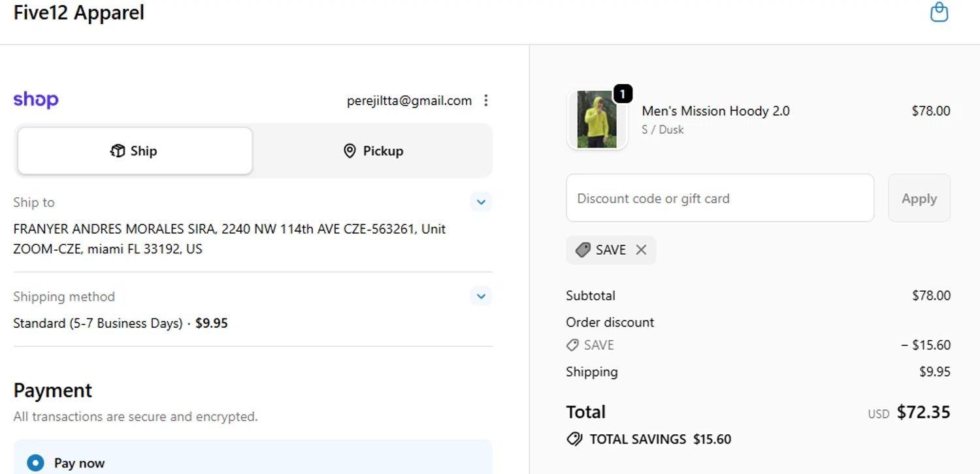Click the Shipping method label
The width and height of the screenshot is (980, 474).
tap(64, 296)
